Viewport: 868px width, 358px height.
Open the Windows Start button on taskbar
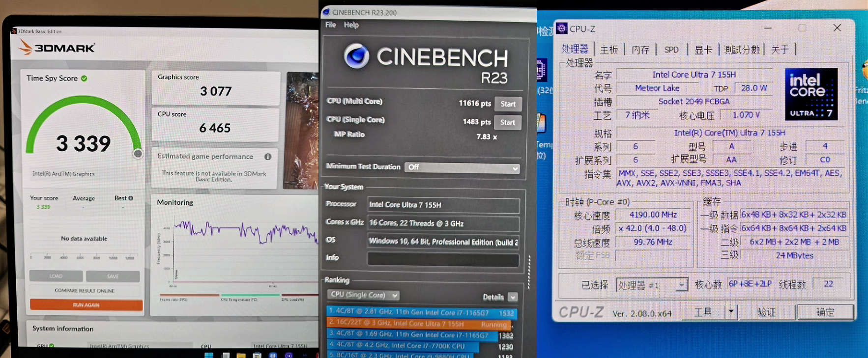pos(208,355)
